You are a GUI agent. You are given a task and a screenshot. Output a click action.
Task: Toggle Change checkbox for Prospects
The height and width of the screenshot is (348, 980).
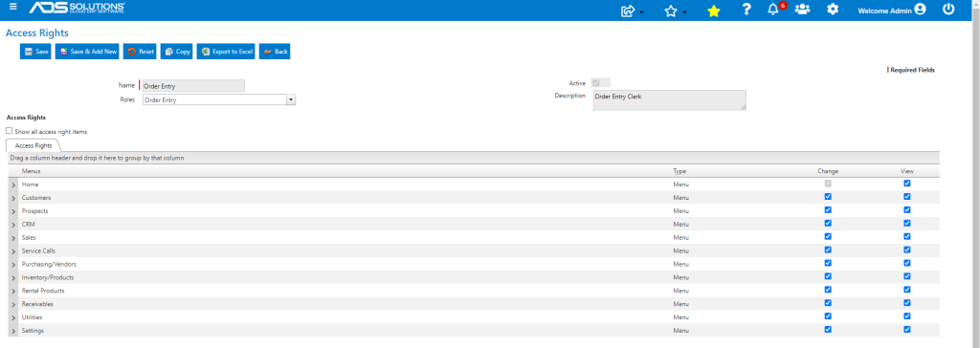[x=828, y=210]
